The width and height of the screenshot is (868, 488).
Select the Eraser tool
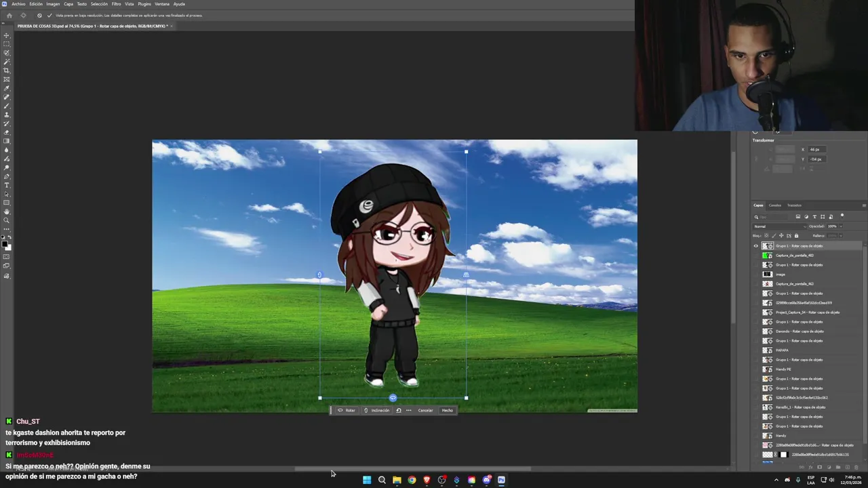click(x=7, y=132)
